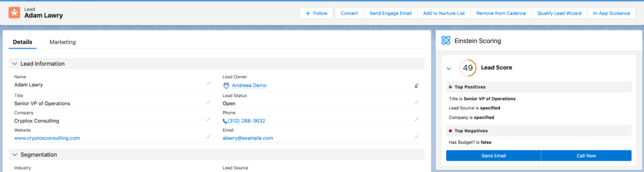Open the alawry@example.com email link

pyautogui.click(x=248, y=138)
